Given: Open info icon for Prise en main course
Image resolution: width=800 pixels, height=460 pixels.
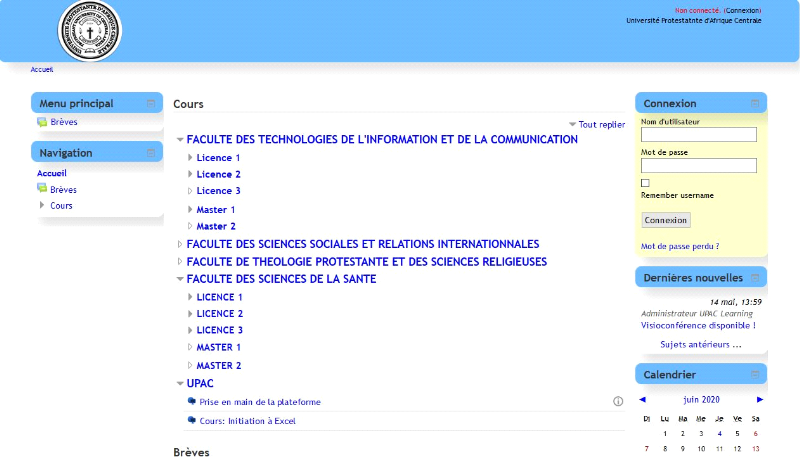Looking at the screenshot, I should click(618, 401).
